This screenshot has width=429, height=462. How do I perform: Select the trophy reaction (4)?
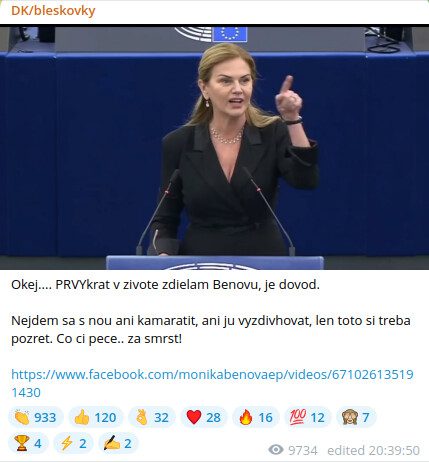pyautogui.click(x=28, y=443)
